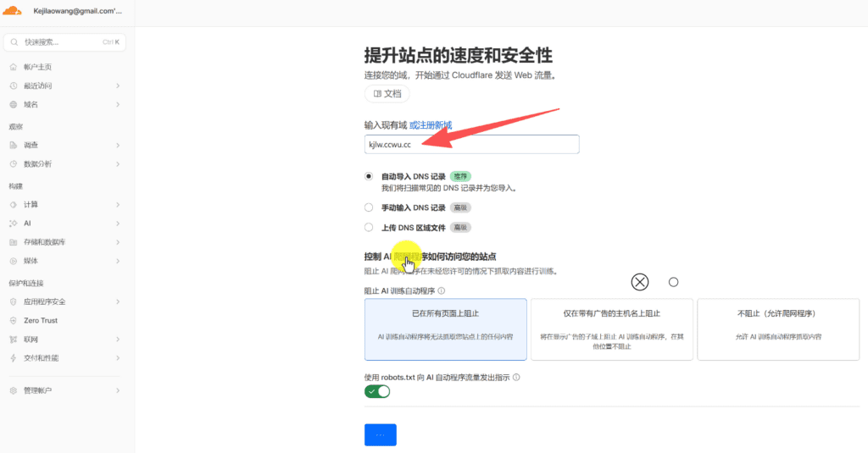Click the storage icon next to 存储和数据库
The image size is (868, 453).
pyautogui.click(x=14, y=242)
